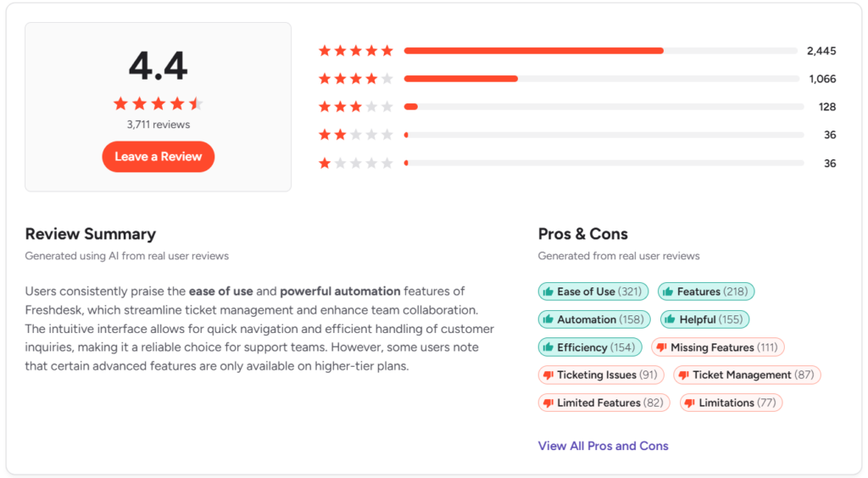The width and height of the screenshot is (868, 478).
Task: Click the thumbs-up icon on Features tag
Action: click(x=668, y=292)
